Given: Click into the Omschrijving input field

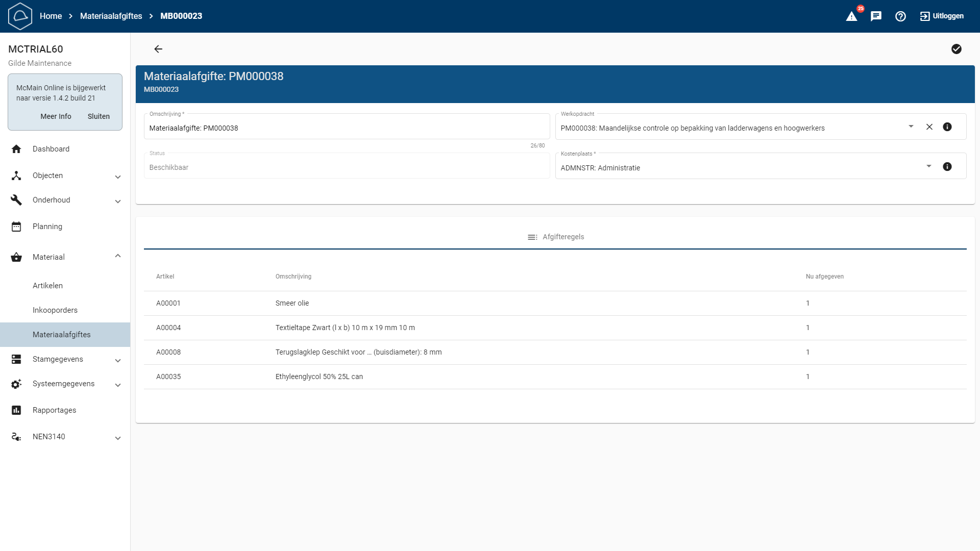Looking at the screenshot, I should pos(346,128).
